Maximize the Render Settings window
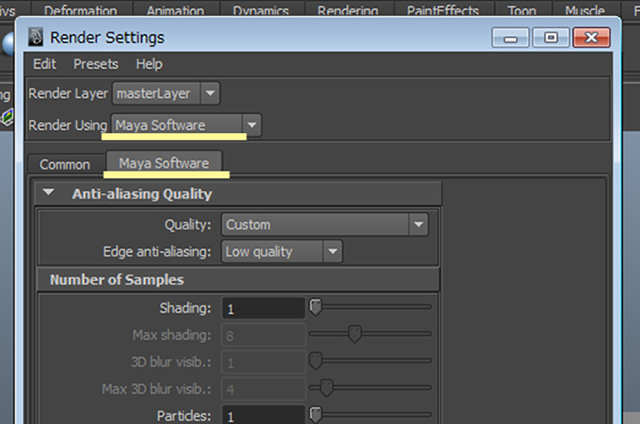Screen dimensions: 640x424 click(x=551, y=38)
